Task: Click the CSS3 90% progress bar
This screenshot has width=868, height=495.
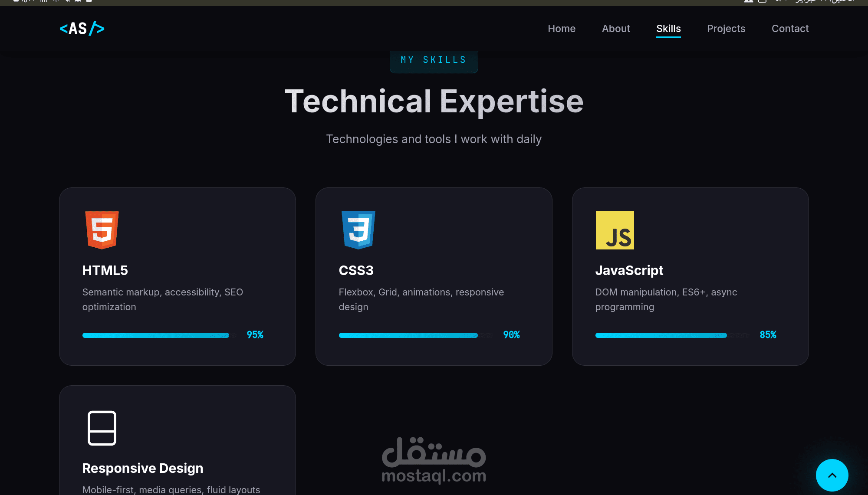Action: coord(409,335)
